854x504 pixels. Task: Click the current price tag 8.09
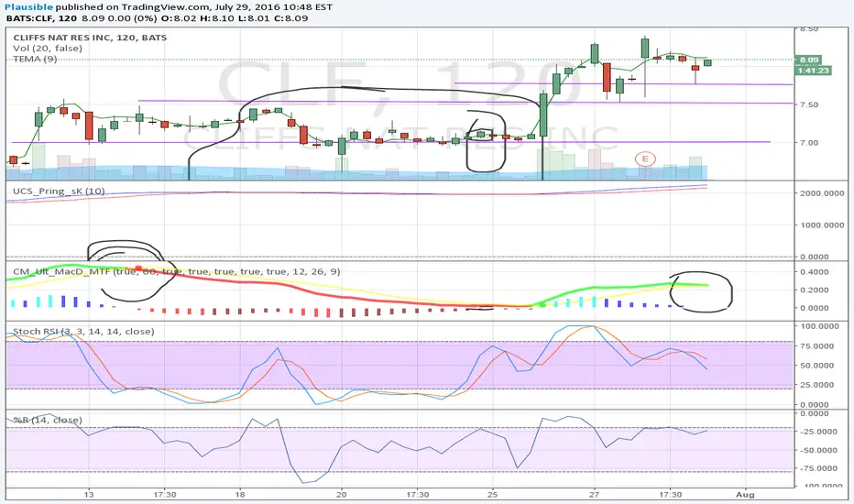[x=809, y=60]
